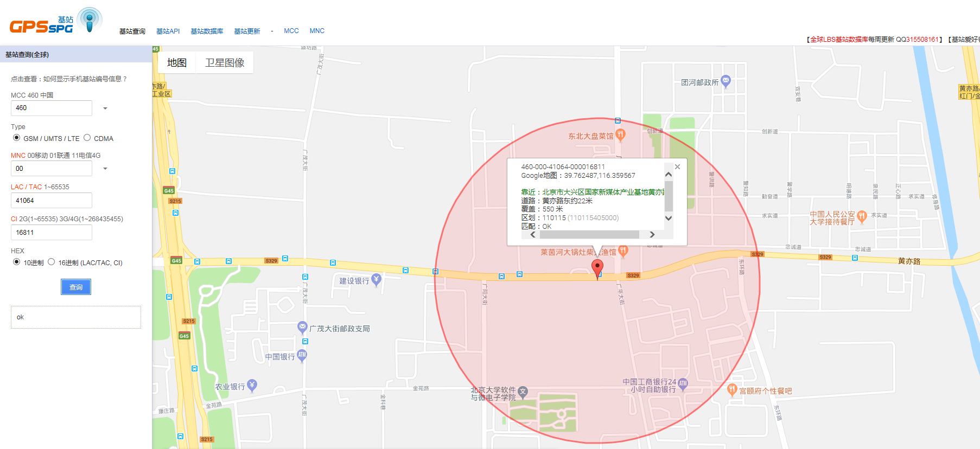Click the 中国工商银行24小时自助银行 ATM icon

point(683,384)
